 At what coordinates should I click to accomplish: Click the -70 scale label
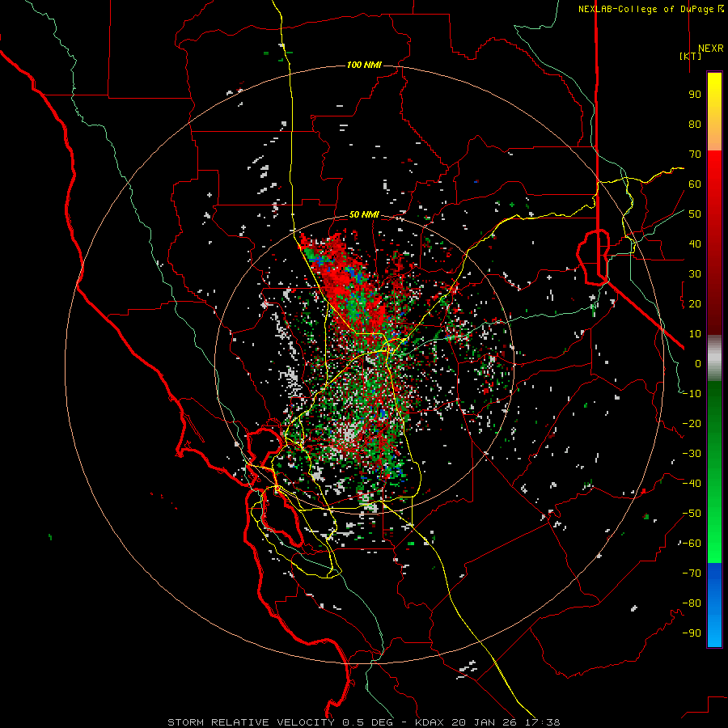[692, 574]
